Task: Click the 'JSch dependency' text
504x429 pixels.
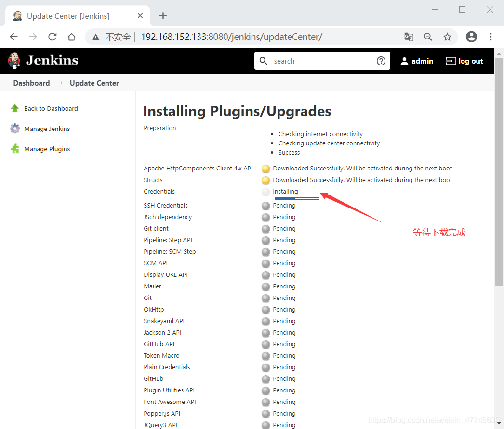Action: tap(168, 217)
